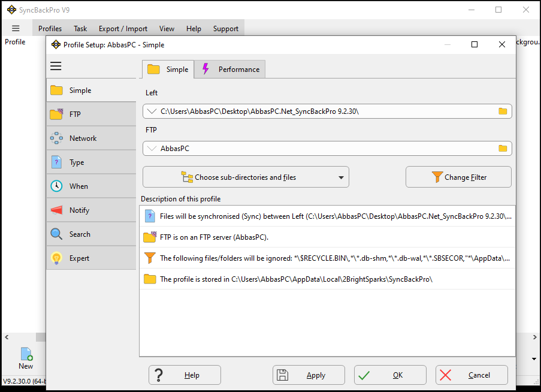The image size is (541, 392).
Task: Browse for the FTP folder
Action: [x=503, y=149]
